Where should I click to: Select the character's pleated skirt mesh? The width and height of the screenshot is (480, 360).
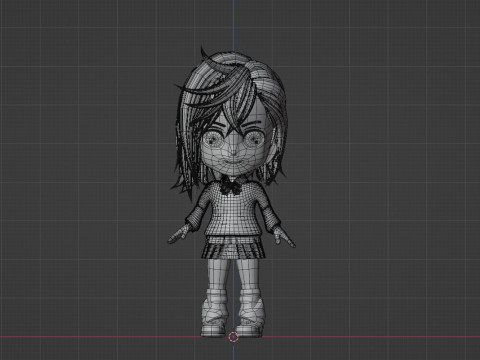(x=233, y=247)
